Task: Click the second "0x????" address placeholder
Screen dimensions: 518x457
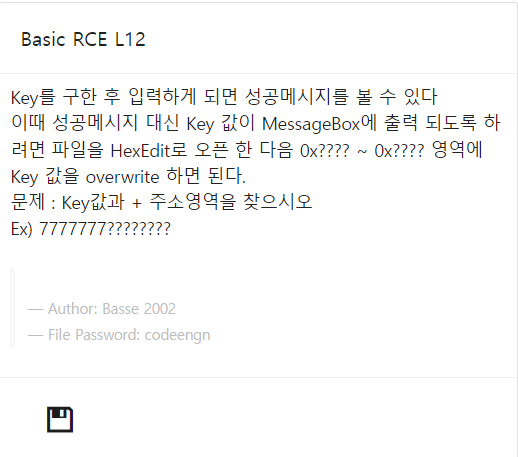Action: pos(399,151)
